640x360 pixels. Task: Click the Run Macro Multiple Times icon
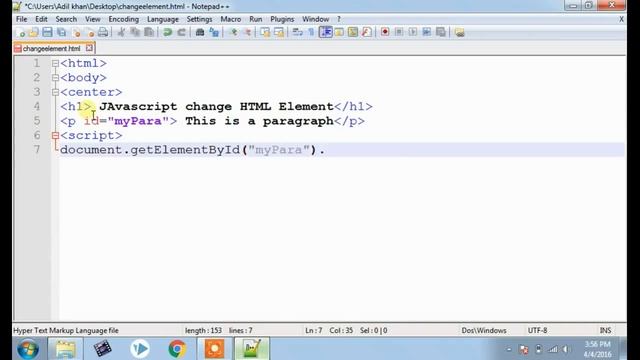427,32
